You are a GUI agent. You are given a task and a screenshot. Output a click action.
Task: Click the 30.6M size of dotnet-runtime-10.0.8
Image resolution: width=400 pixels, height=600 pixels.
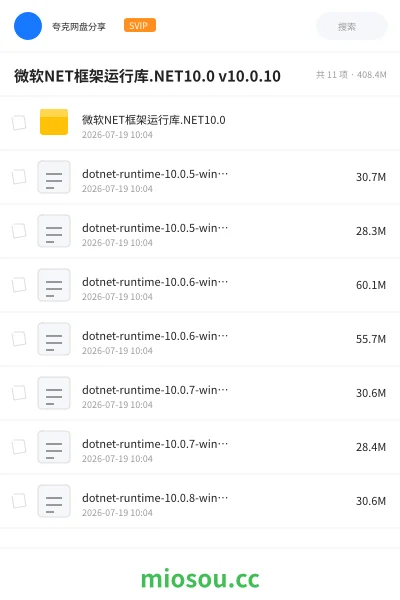(371, 501)
